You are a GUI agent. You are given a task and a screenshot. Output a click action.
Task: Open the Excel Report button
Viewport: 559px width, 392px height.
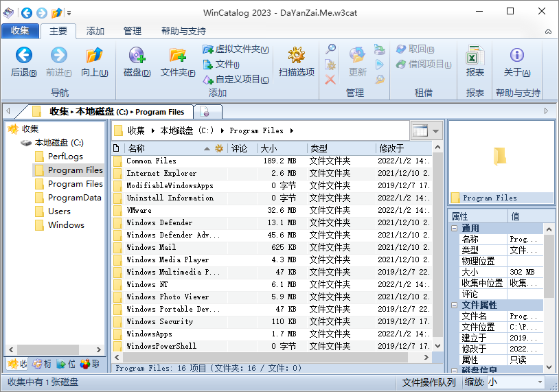tap(475, 62)
